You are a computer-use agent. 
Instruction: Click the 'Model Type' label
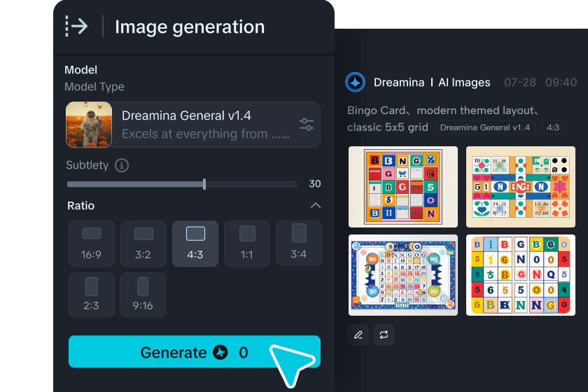[94, 87]
